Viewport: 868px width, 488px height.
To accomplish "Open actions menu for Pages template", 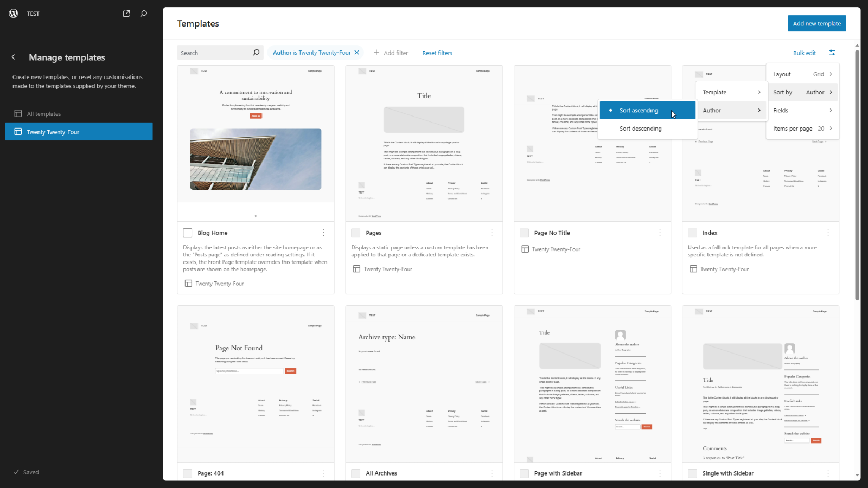I will 492,233.
